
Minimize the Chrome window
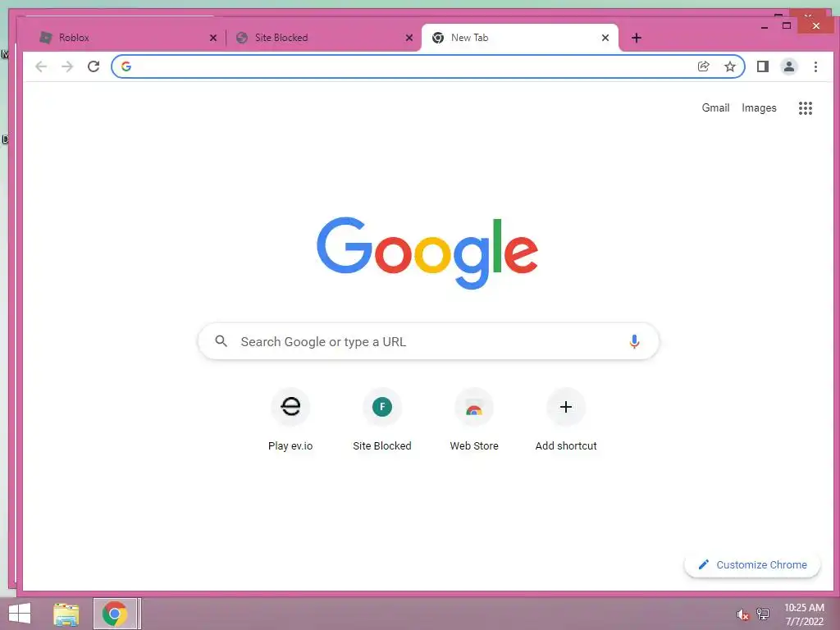(x=765, y=25)
